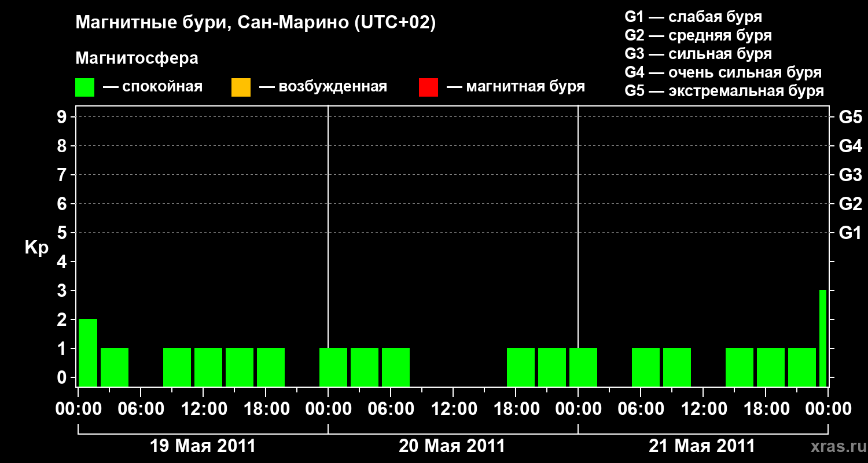Click the red 'магнитная буря' legend swatch
This screenshot has height=463, width=868.
point(428,87)
